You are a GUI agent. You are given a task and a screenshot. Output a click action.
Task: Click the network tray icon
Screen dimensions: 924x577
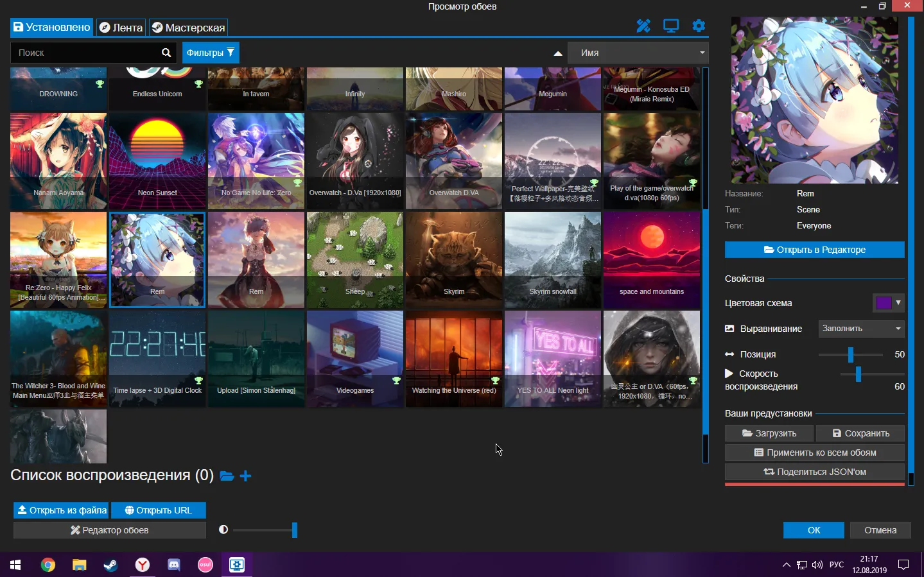(802, 565)
